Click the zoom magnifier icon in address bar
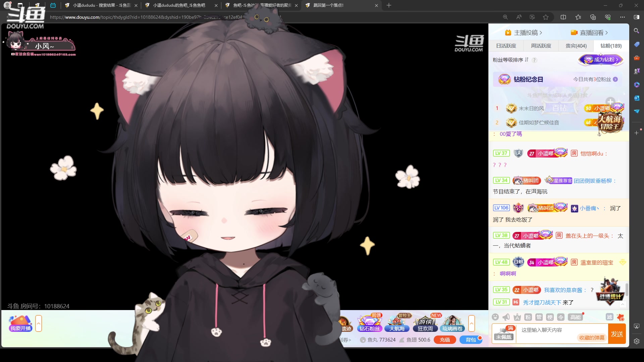 point(505,17)
